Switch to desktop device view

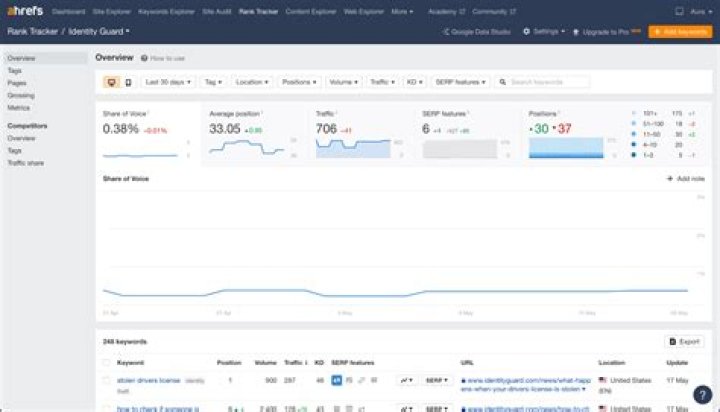click(x=110, y=82)
